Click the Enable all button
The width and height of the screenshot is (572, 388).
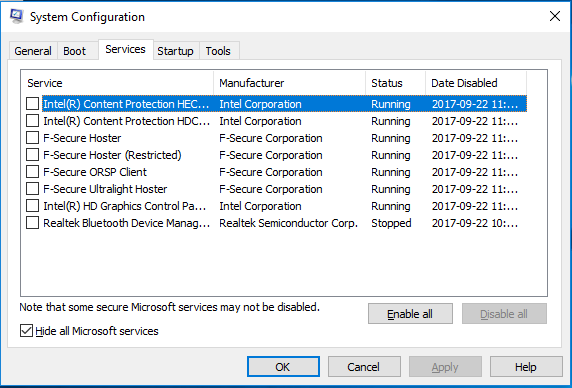point(410,314)
